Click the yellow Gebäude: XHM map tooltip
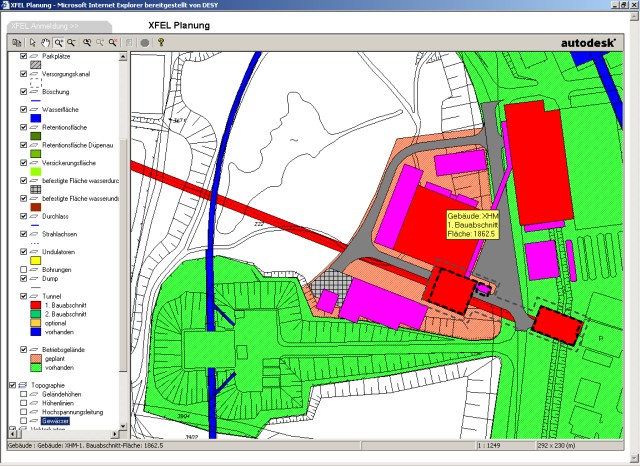The image size is (640, 466). pos(472,225)
